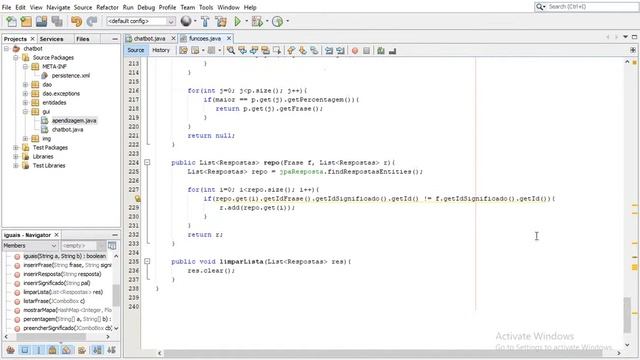Open Profile Project dropdown arrow
Viewport: 640px width, 360px height.
click(x=288, y=21)
